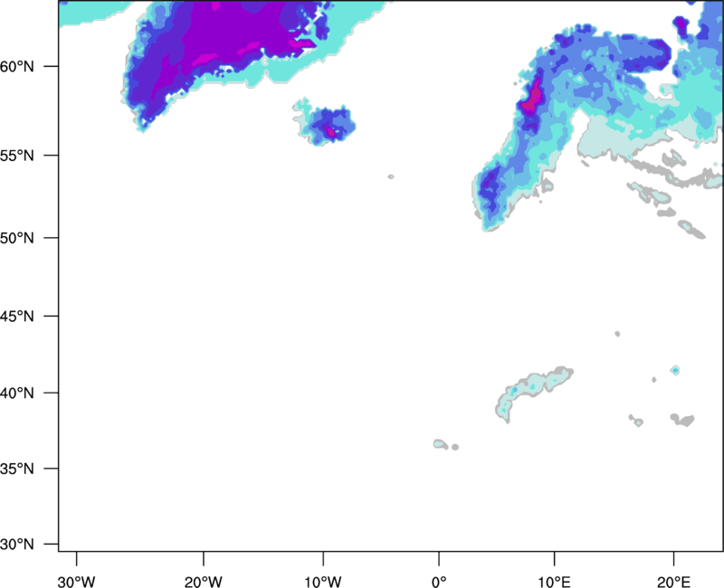Click the tiny cyan dot near 41°N 20°E
The height and width of the screenshot is (588, 724).
tap(675, 370)
